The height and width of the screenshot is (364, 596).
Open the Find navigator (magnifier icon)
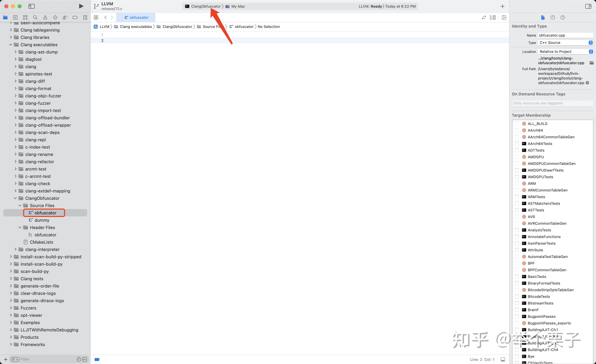(35, 17)
